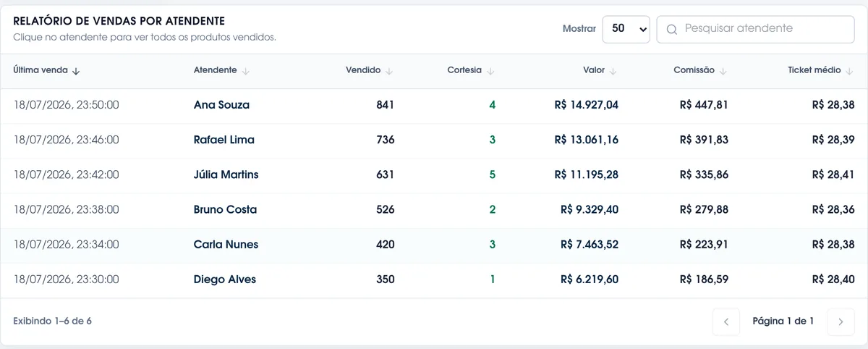Image resolution: width=868 pixels, height=349 pixels.
Task: Click sold quantity 736
Action: 386,140
